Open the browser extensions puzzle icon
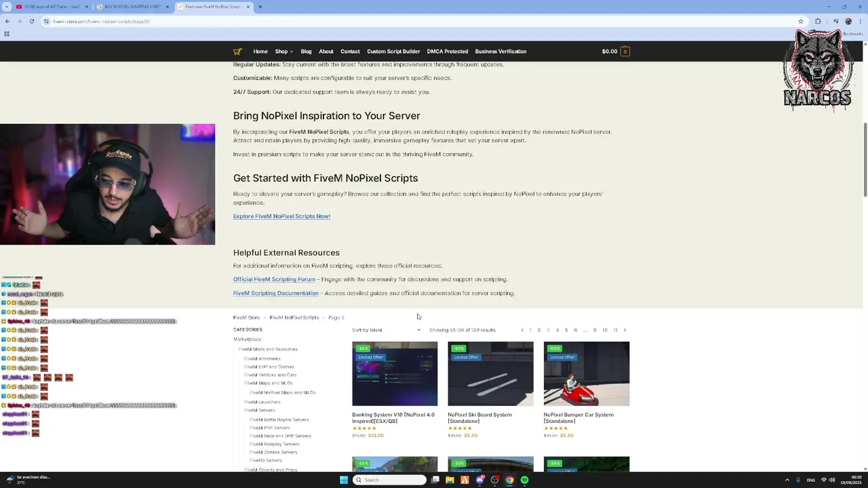This screenshot has height=488, width=868. pyautogui.click(x=818, y=21)
